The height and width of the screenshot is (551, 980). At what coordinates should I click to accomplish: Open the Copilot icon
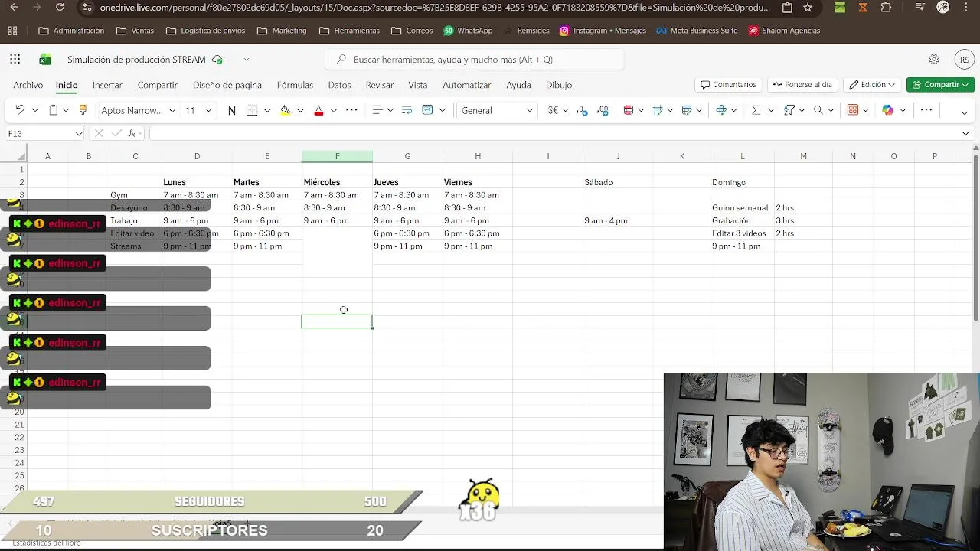tap(888, 110)
